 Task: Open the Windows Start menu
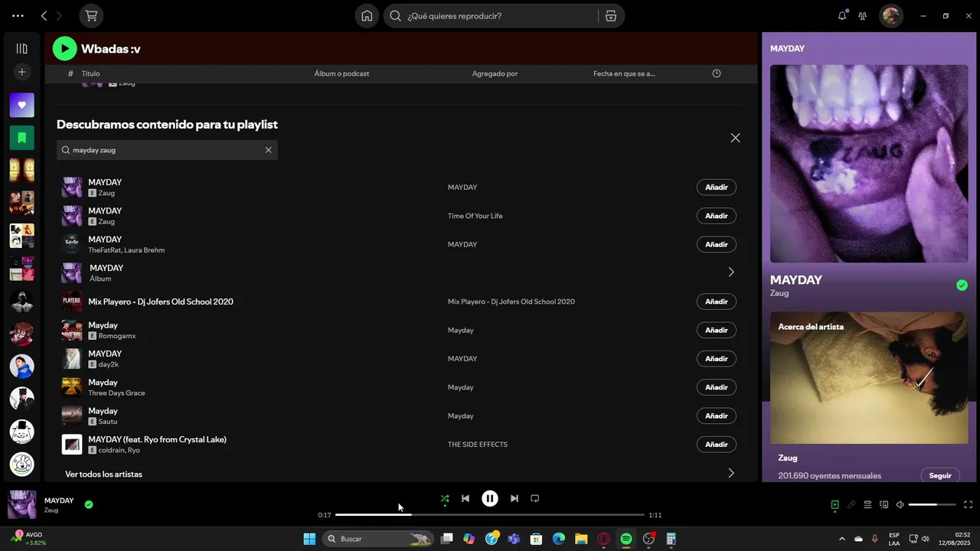click(309, 539)
